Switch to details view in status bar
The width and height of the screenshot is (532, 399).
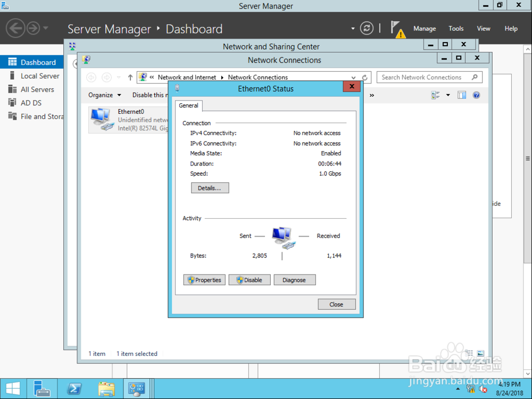469,353
